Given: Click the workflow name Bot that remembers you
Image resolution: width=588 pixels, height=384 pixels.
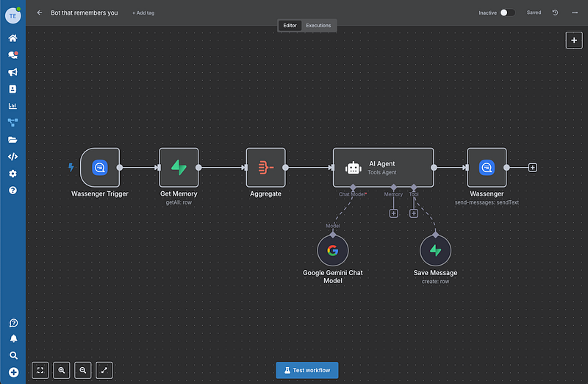Looking at the screenshot, I should (84, 13).
